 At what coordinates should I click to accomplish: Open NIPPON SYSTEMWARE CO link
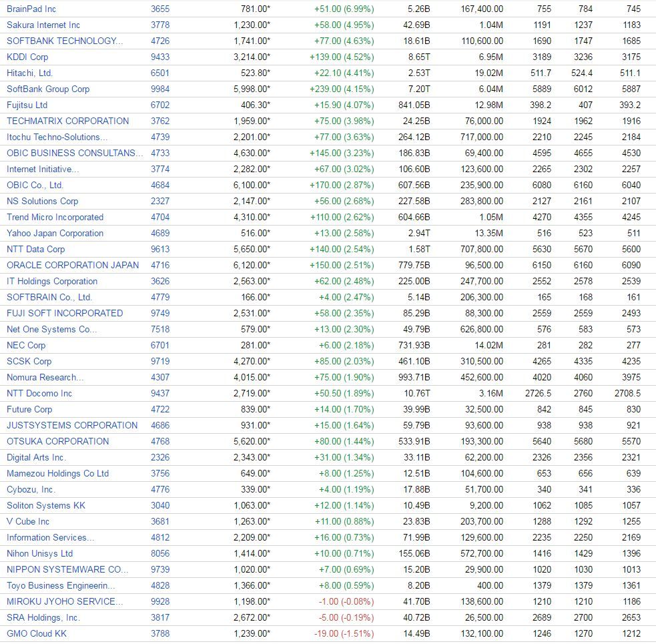67,569
